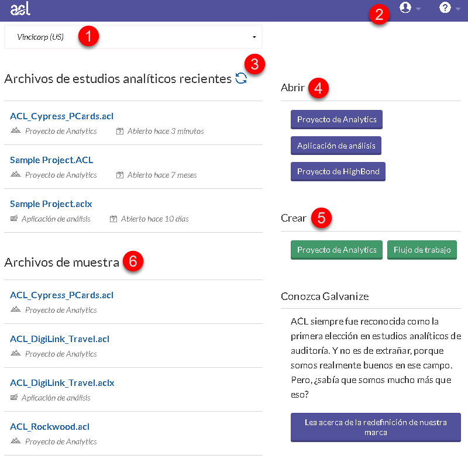Click calendar icon beside 'Abierto hace 3 minutos'

tap(120, 131)
